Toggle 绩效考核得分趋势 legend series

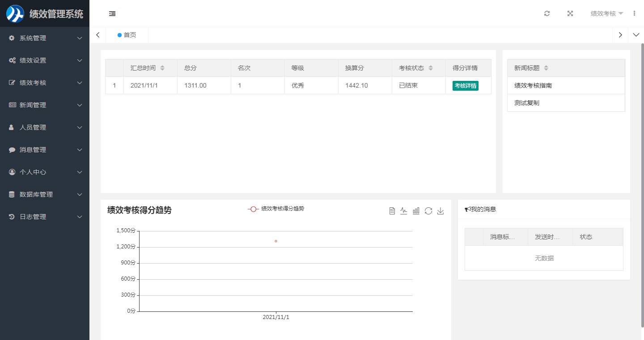point(276,209)
